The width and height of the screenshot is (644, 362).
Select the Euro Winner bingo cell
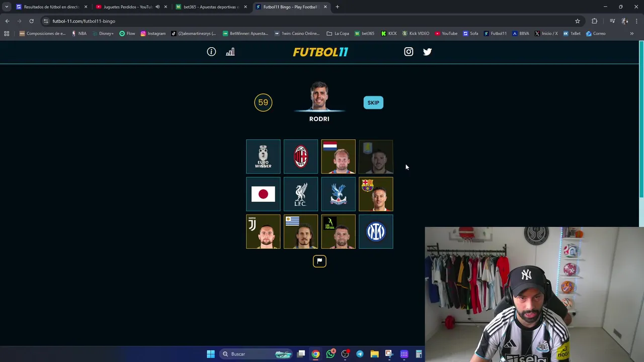[263, 156]
